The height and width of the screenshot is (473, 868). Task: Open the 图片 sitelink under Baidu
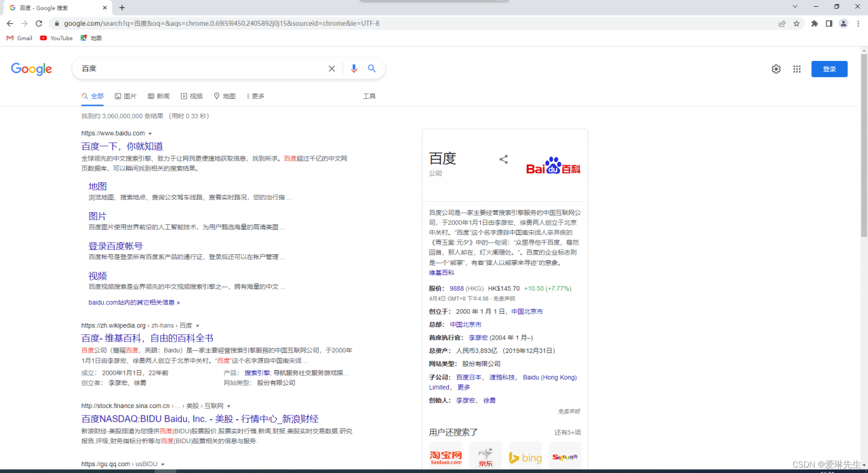[98, 216]
